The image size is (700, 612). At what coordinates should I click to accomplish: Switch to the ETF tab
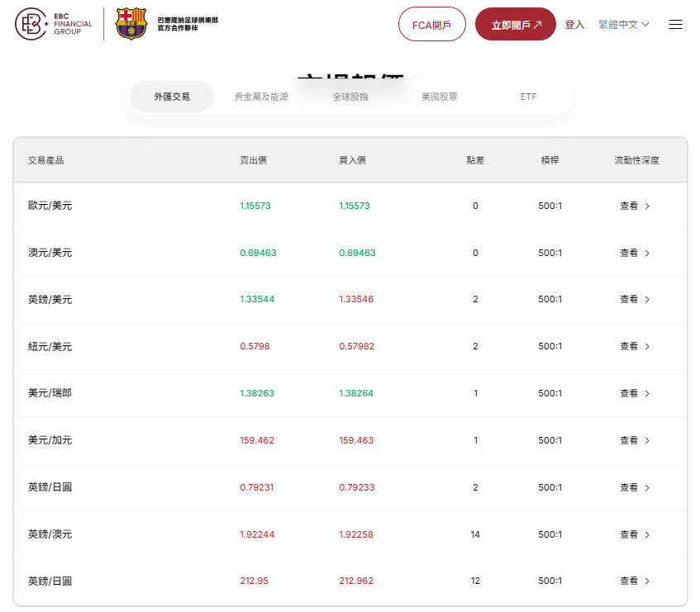(x=528, y=97)
